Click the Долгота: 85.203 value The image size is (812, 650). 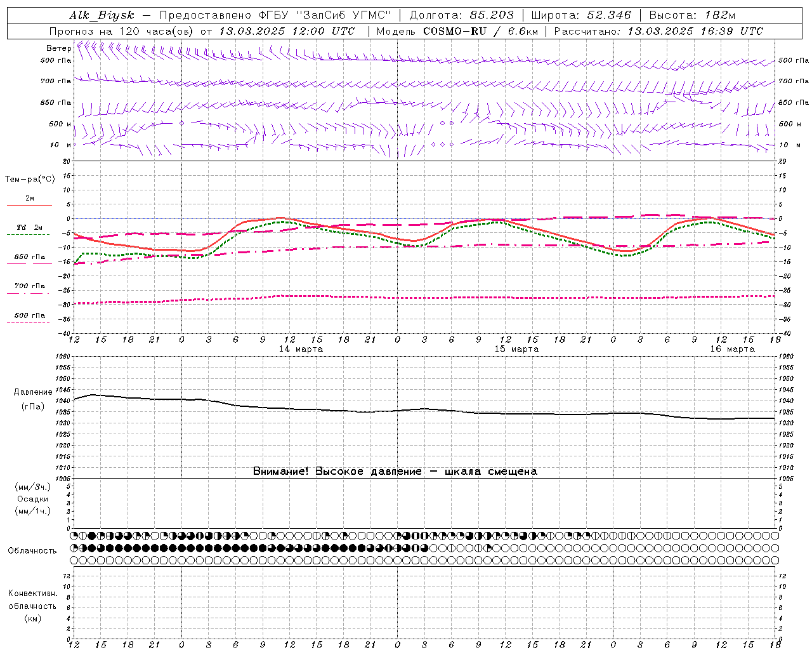[461, 15]
